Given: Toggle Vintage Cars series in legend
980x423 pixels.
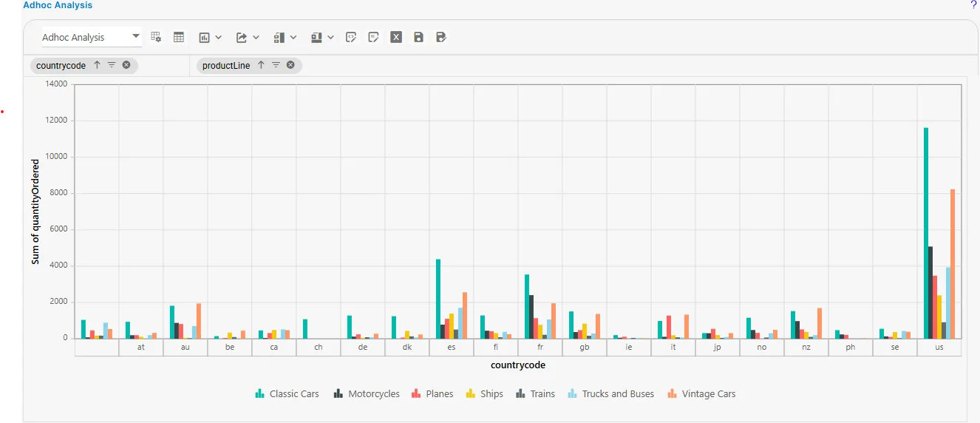Looking at the screenshot, I should point(701,394).
